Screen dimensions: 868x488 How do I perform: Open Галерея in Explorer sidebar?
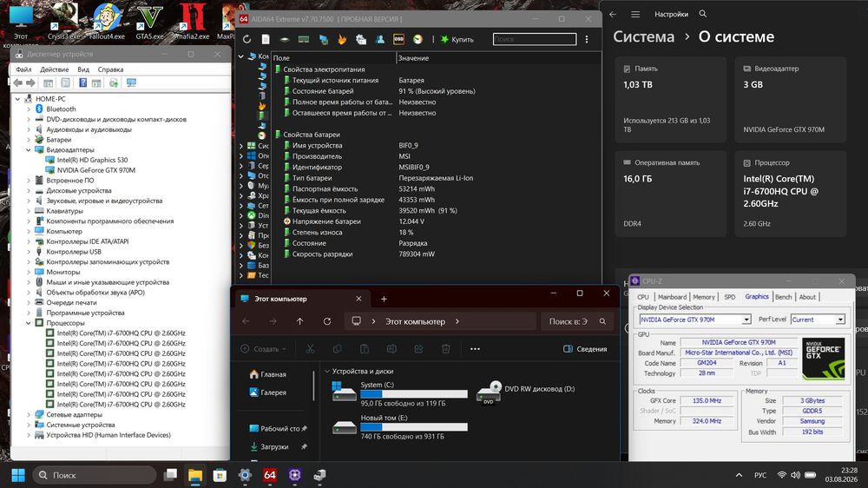268,392
